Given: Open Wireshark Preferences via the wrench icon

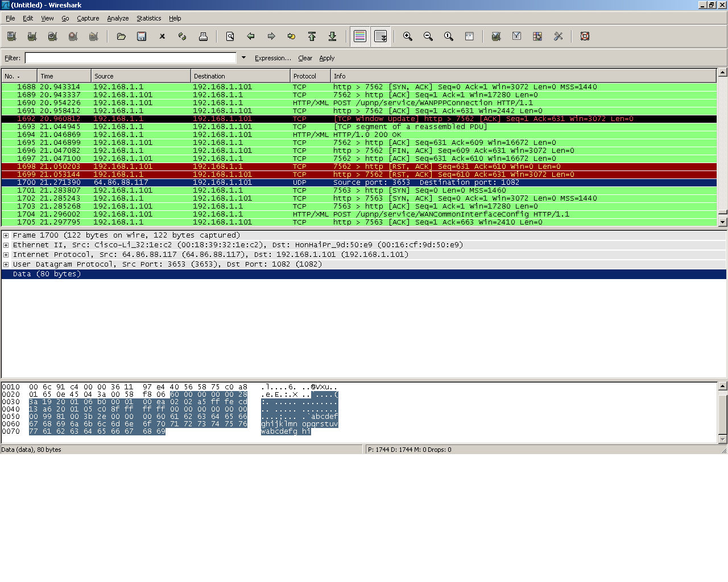Looking at the screenshot, I should coord(558,36).
